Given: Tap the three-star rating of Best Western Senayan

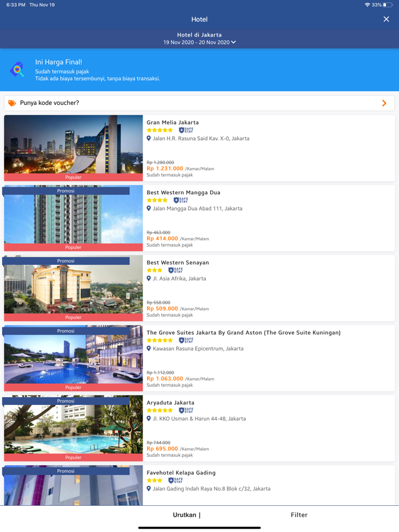Looking at the screenshot, I should tap(154, 270).
